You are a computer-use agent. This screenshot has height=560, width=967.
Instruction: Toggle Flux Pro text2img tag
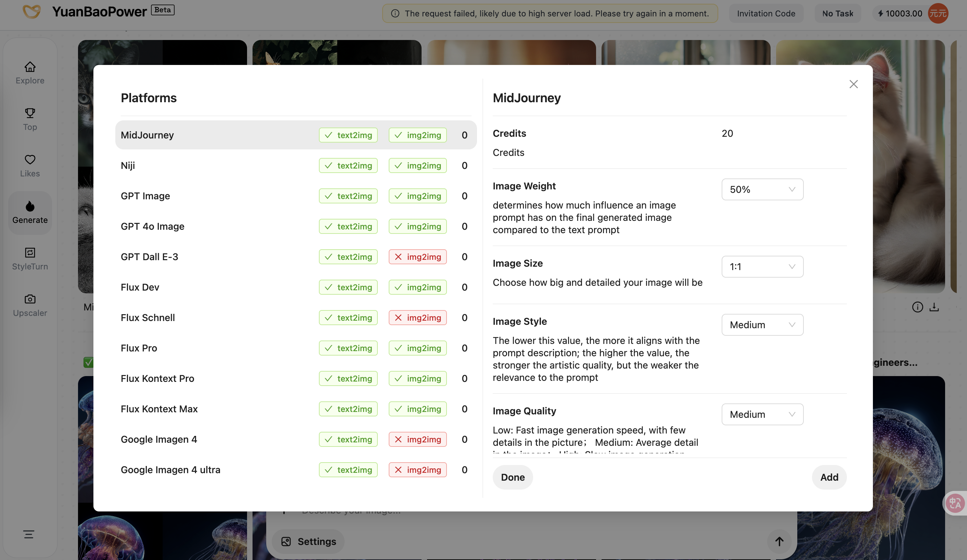(x=348, y=348)
